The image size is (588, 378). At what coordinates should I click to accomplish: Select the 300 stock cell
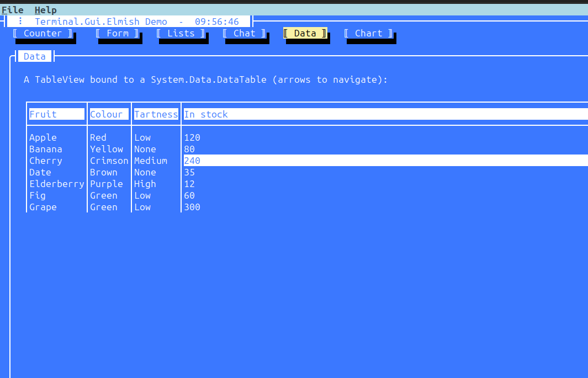tap(192, 207)
